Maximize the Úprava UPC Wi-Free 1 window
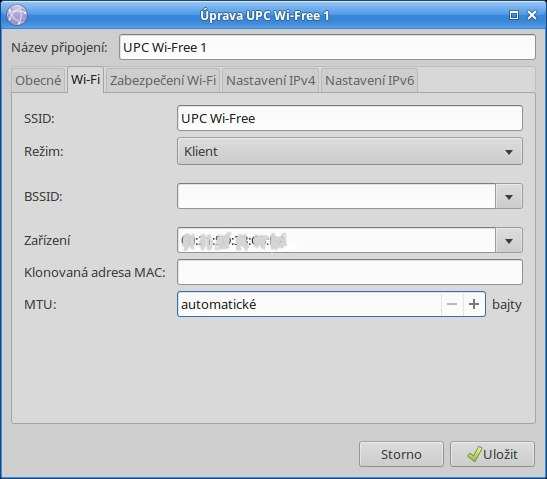The image size is (547, 479). [x=514, y=15]
